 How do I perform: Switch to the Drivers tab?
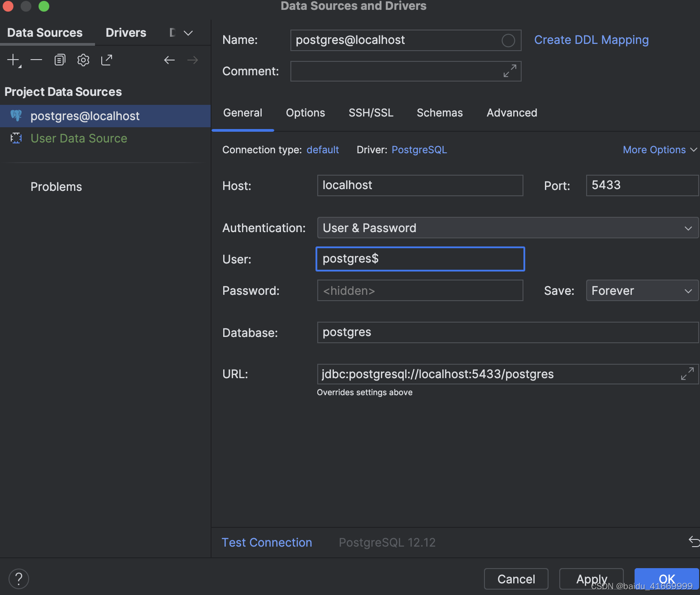[x=125, y=32]
